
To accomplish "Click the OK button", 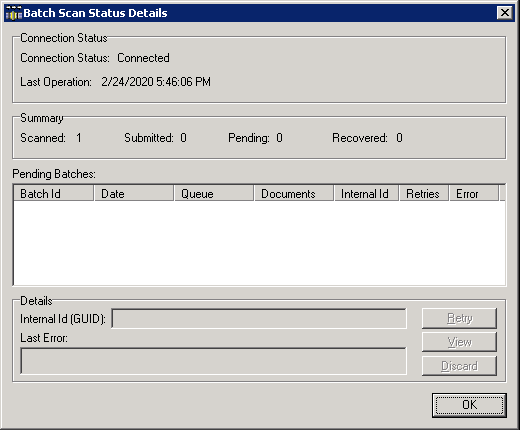I will [469, 405].
